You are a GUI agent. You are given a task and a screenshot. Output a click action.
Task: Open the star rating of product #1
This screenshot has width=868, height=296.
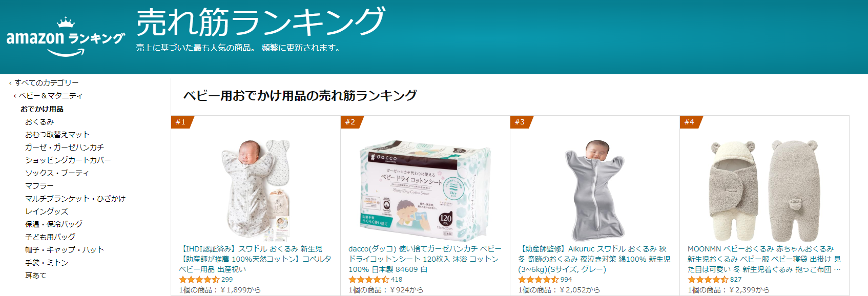(199, 280)
